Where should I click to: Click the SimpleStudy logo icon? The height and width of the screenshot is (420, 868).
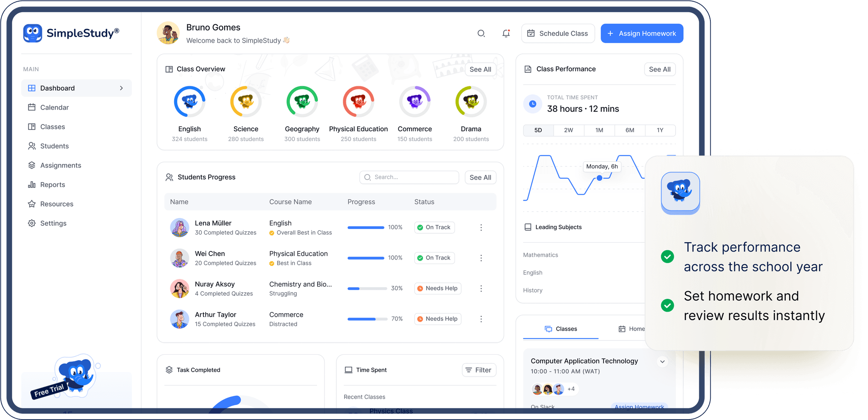coord(33,33)
